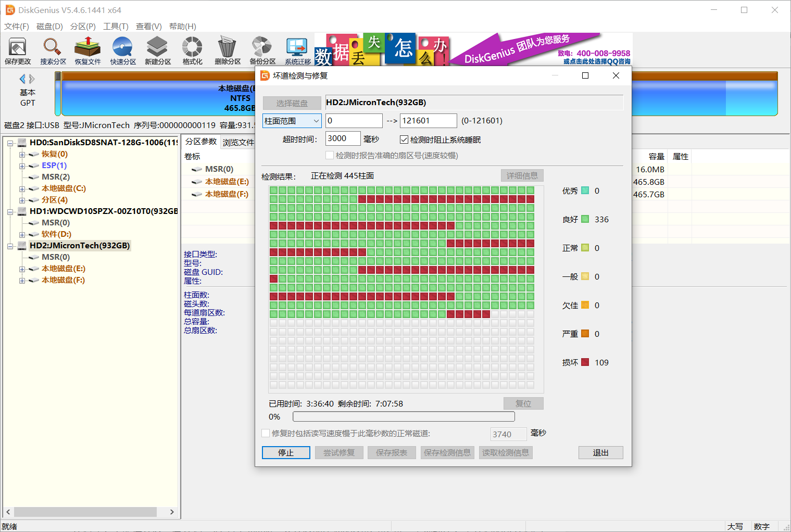Open the 柱面范围 dropdown
791x532 pixels.
click(292, 121)
